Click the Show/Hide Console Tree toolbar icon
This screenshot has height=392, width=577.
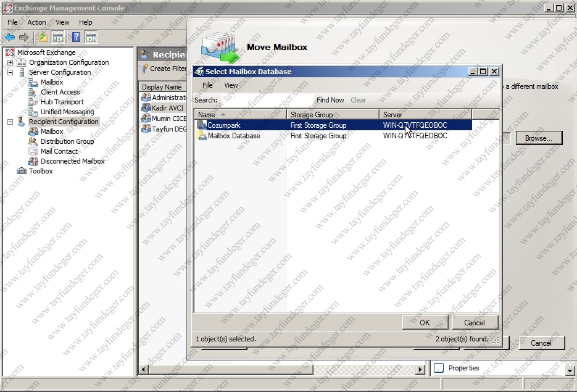pos(58,37)
